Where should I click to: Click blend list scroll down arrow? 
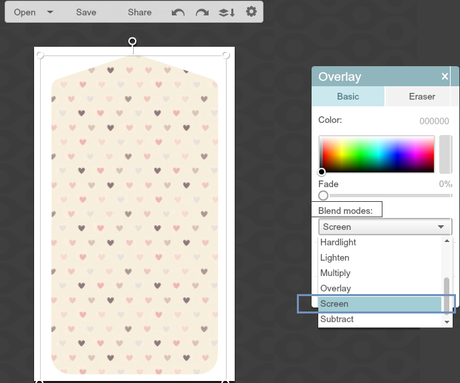447,322
